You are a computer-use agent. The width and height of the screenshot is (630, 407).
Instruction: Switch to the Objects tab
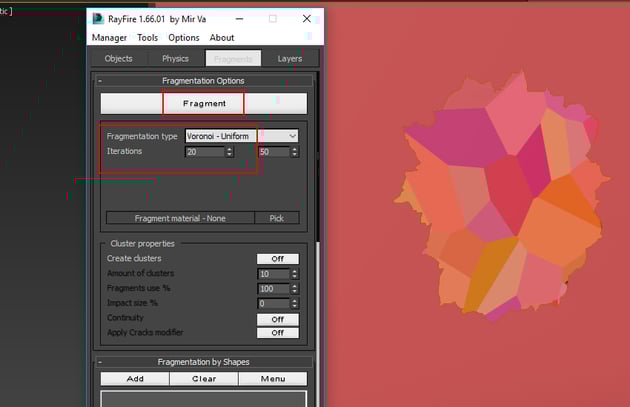click(118, 59)
